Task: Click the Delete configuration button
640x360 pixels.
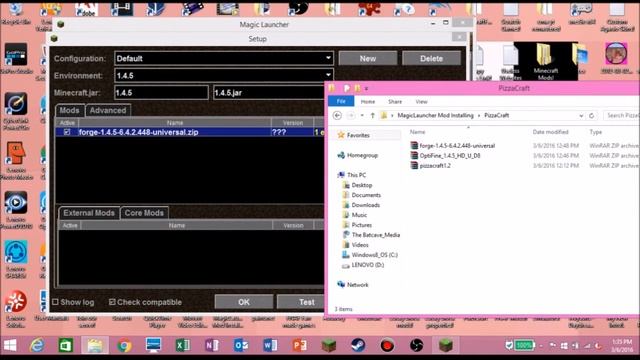Action: pos(431,58)
